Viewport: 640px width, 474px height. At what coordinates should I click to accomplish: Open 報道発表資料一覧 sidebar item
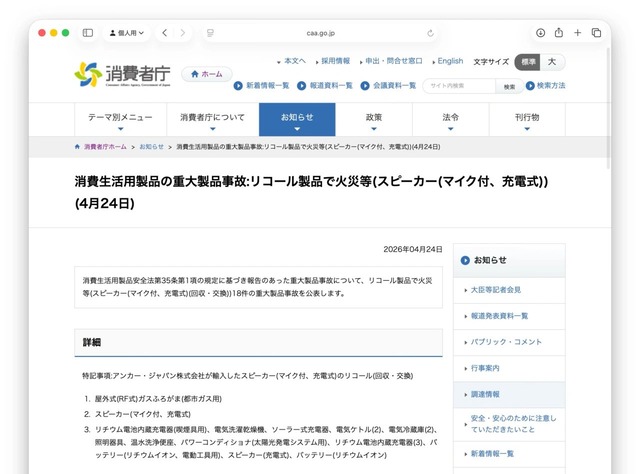coord(509,316)
